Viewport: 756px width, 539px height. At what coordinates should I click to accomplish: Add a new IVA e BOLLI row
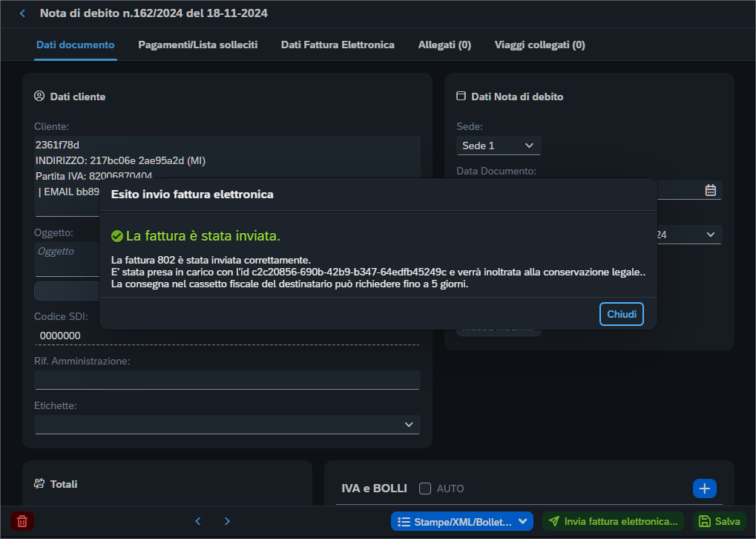coord(704,489)
